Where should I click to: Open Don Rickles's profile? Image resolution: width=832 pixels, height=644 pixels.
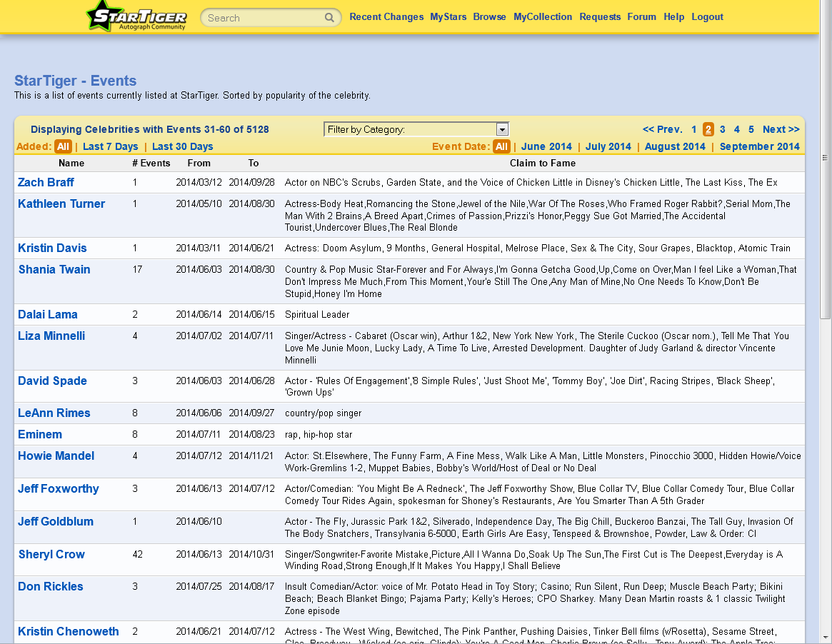coord(51,586)
